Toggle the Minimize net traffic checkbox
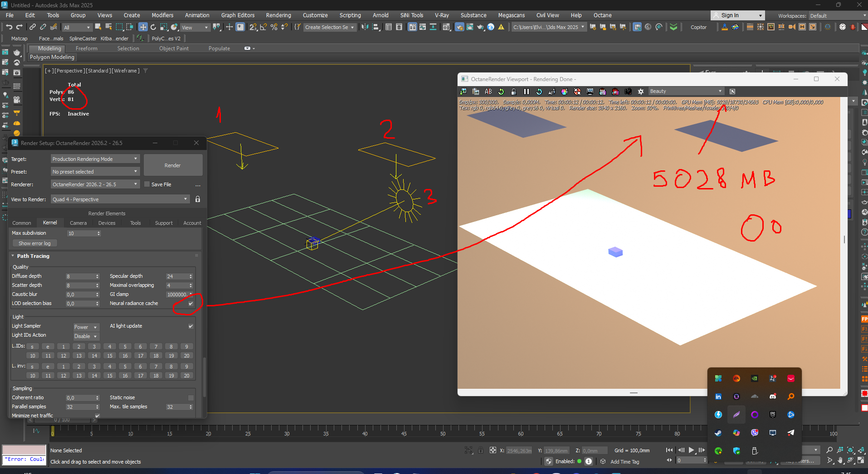 click(98, 416)
